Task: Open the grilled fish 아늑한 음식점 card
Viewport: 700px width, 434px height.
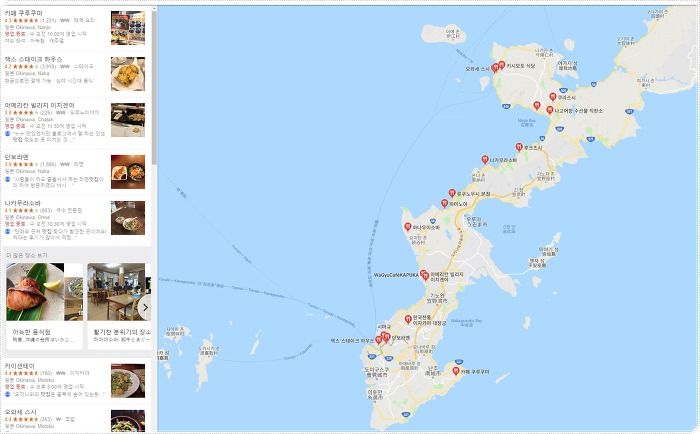Action: (44, 306)
